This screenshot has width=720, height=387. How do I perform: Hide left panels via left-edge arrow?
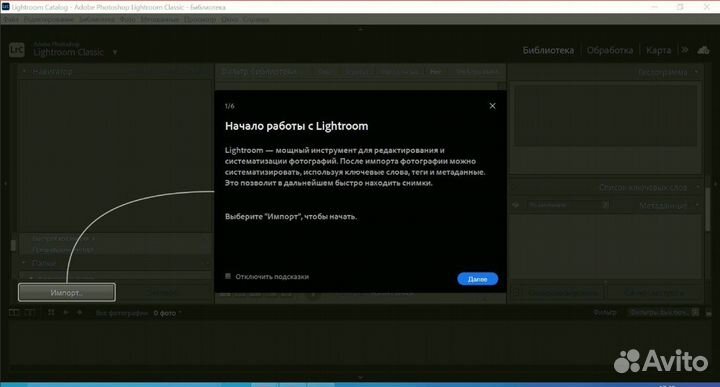(5, 184)
